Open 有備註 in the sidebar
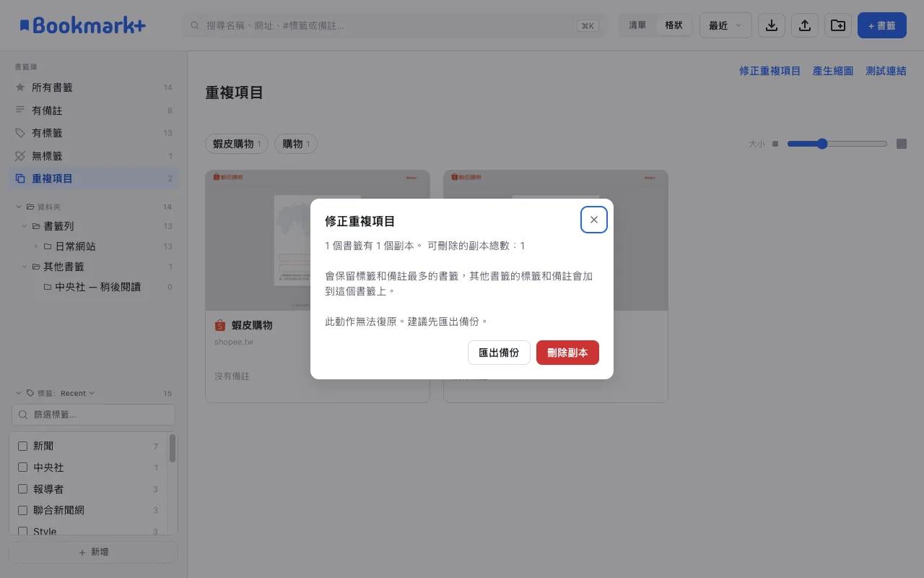 pos(94,111)
